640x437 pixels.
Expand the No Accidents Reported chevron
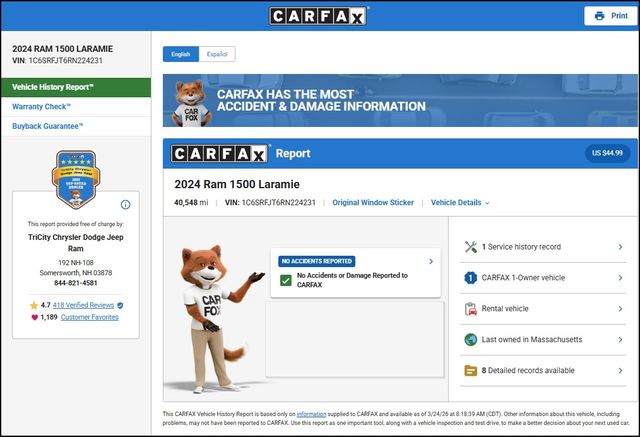pyautogui.click(x=431, y=262)
